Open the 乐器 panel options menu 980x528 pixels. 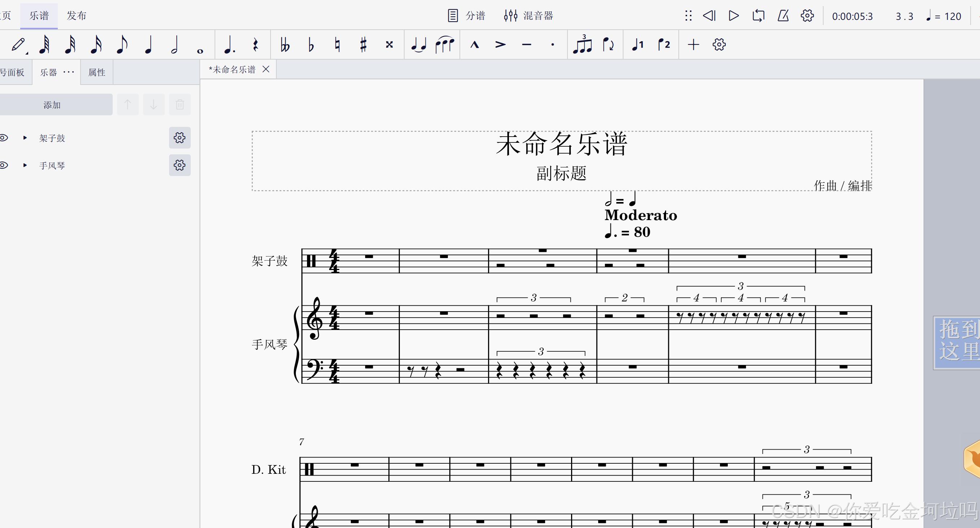69,72
